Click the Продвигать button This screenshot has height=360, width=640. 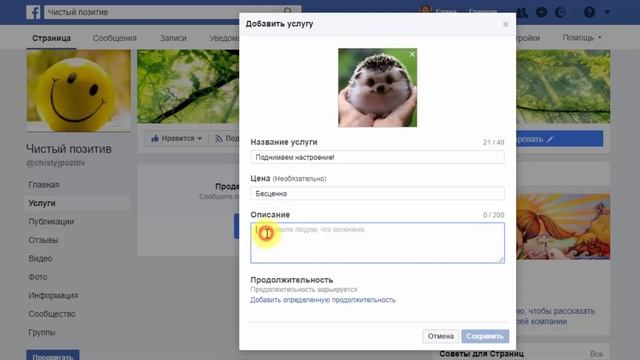[x=53, y=355]
